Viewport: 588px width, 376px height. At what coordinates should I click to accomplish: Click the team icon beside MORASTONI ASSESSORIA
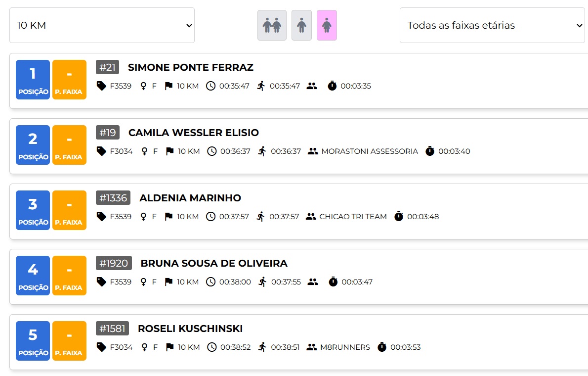(x=313, y=151)
